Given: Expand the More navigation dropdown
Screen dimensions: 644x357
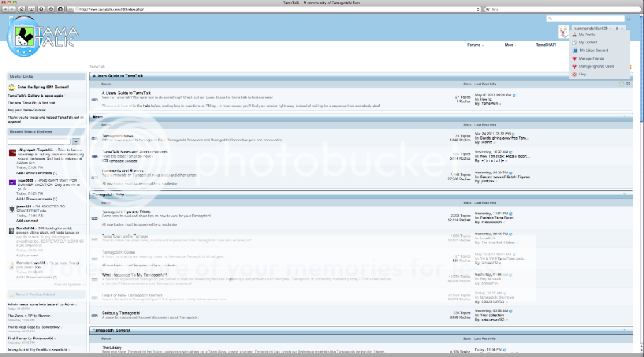Looking at the screenshot, I should click(x=511, y=45).
